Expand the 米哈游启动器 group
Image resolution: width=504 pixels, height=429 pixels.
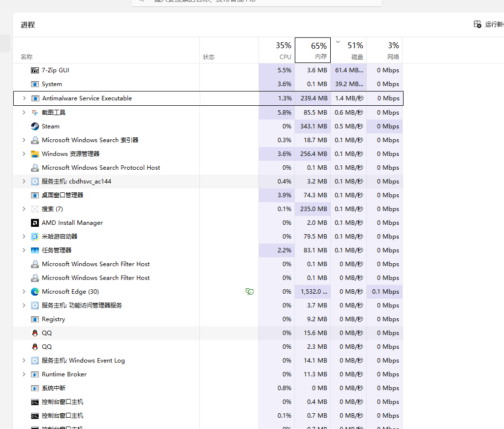[24, 237]
